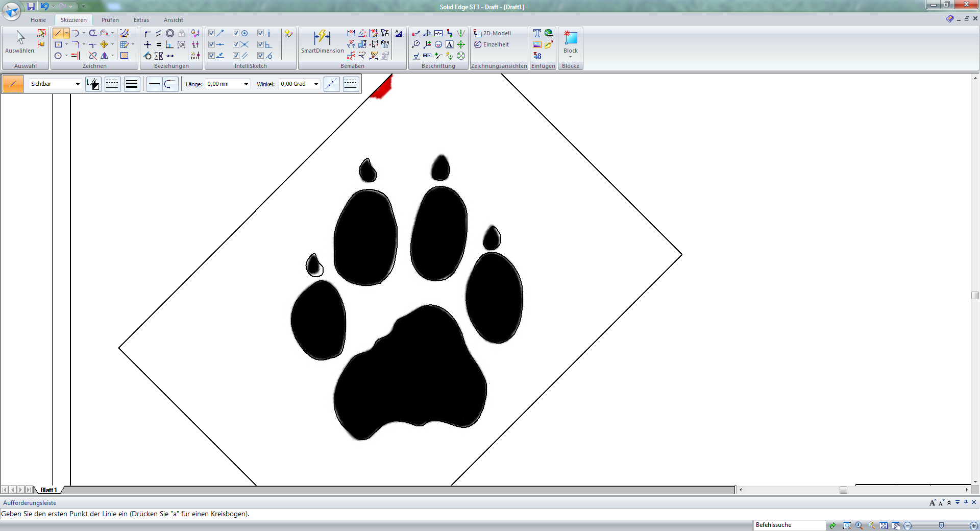Toggle the tangent IntelliSketch checkbox
Image resolution: width=980 pixels, height=531 pixels.
[x=260, y=56]
